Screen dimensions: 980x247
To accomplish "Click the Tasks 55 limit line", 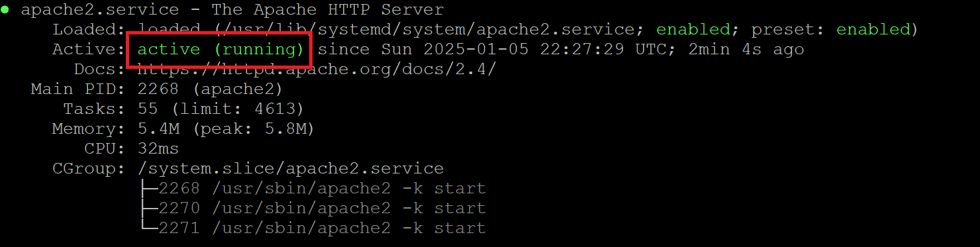I will (220, 109).
